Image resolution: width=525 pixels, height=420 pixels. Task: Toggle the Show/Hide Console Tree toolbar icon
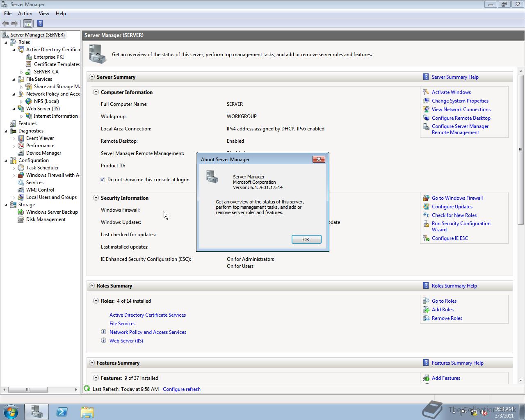[x=27, y=23]
